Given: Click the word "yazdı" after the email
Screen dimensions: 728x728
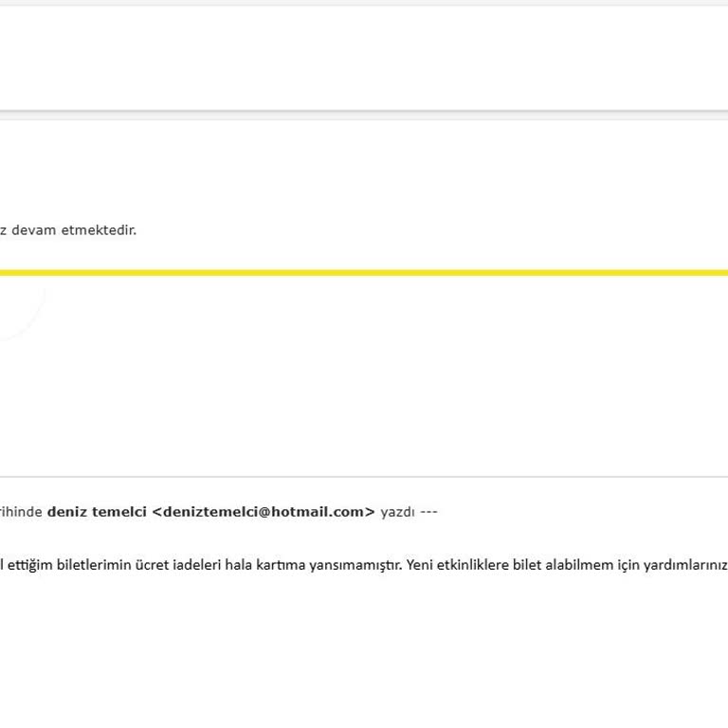Looking at the screenshot, I should coord(397,512).
